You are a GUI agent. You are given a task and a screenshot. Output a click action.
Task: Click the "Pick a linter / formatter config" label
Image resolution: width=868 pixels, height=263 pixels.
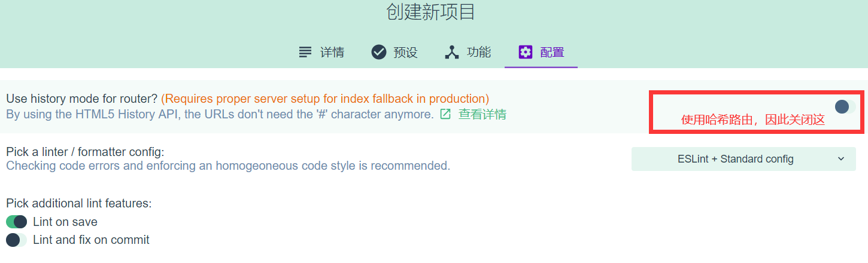[x=85, y=152]
